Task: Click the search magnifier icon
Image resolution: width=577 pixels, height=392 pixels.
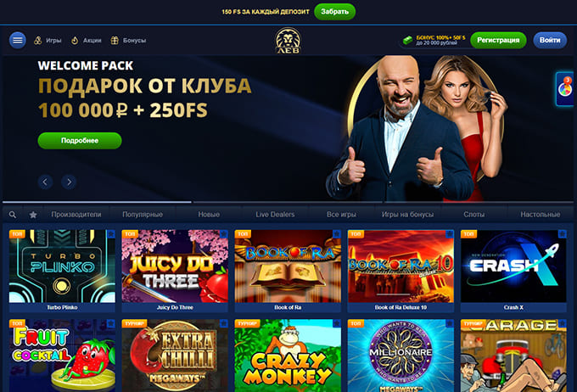Action: tap(13, 215)
